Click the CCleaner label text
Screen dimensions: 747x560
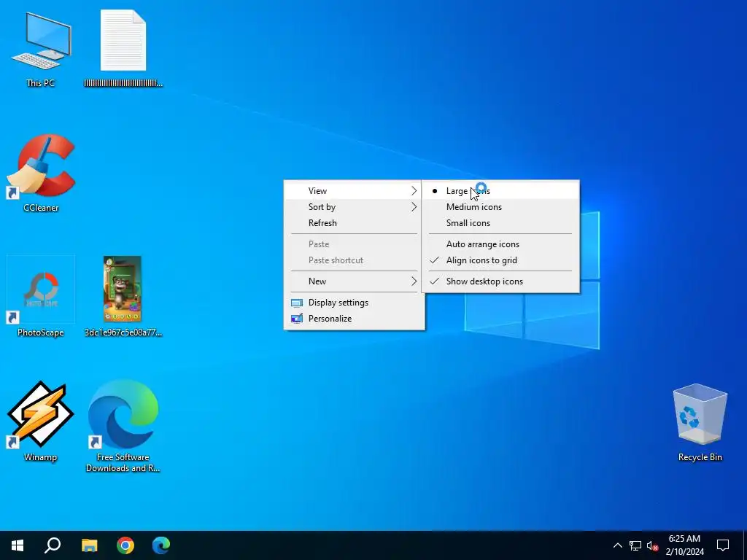click(x=41, y=208)
